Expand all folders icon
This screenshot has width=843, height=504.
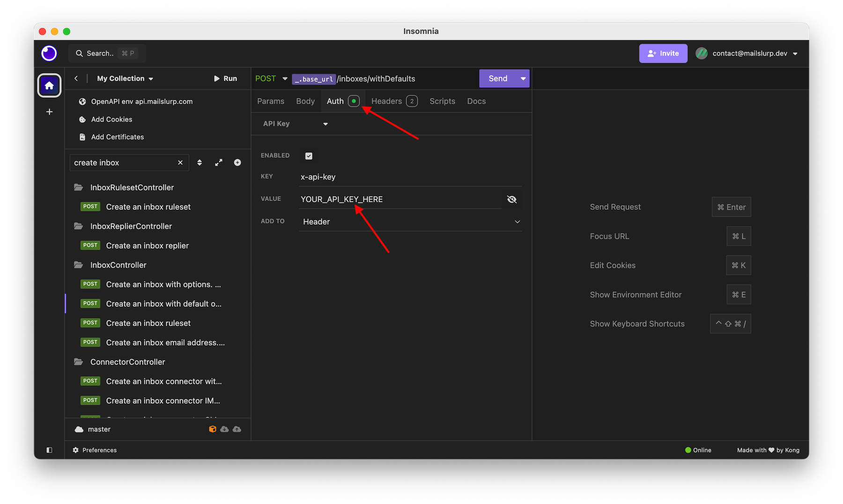[219, 163]
